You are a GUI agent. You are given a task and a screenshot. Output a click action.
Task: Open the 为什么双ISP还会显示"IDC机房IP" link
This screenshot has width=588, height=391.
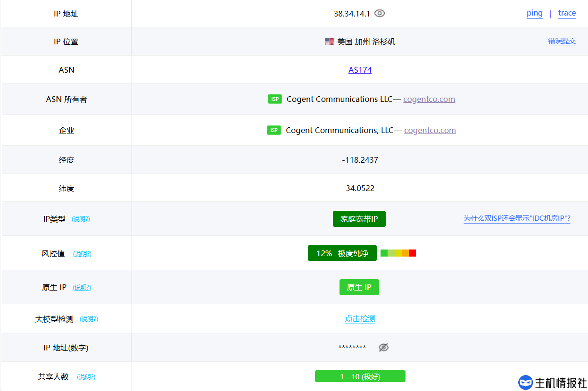(517, 218)
